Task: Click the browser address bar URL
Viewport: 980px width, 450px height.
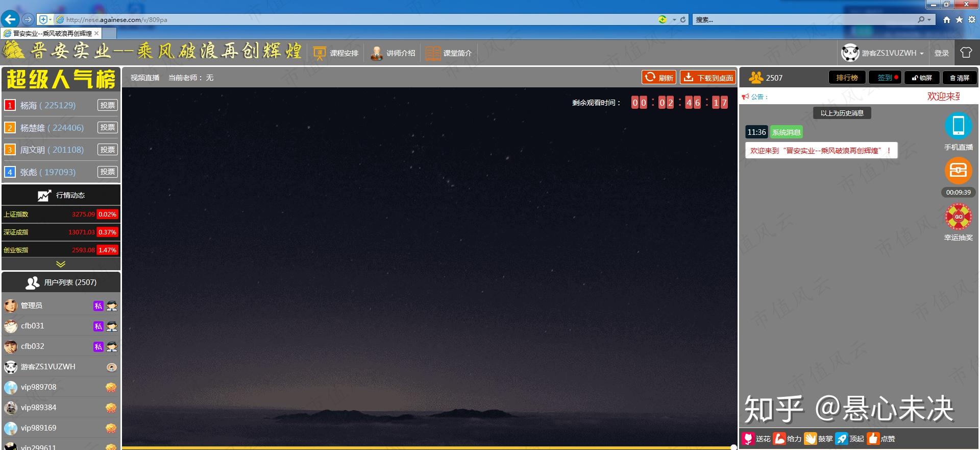Action: click(117, 20)
